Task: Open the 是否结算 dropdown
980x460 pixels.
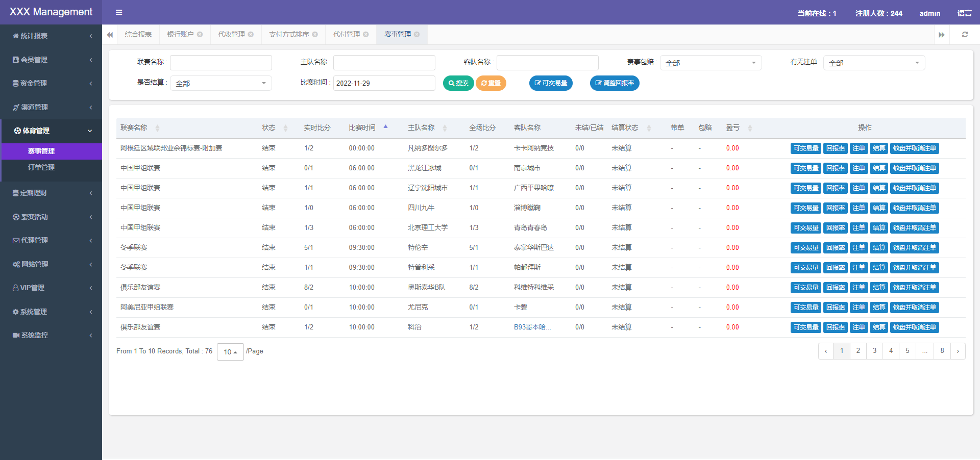Action: tap(220, 83)
